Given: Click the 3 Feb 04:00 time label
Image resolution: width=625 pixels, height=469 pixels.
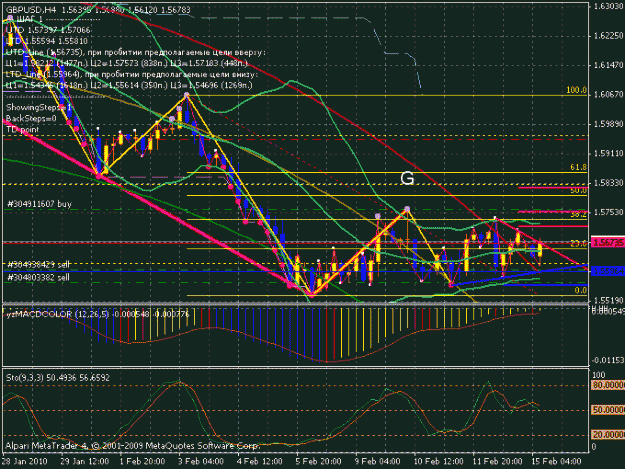Looking at the screenshot, I should click(201, 461).
